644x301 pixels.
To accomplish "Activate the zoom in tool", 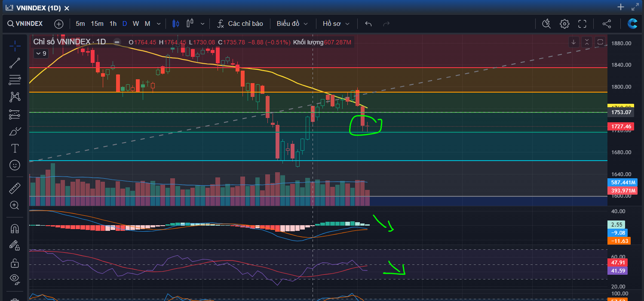I will coord(15,205).
